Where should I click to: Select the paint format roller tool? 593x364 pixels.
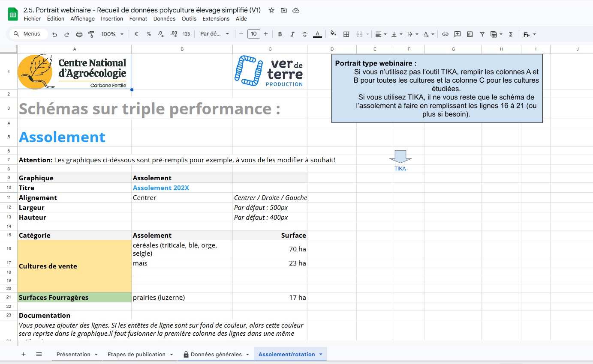[x=91, y=34]
